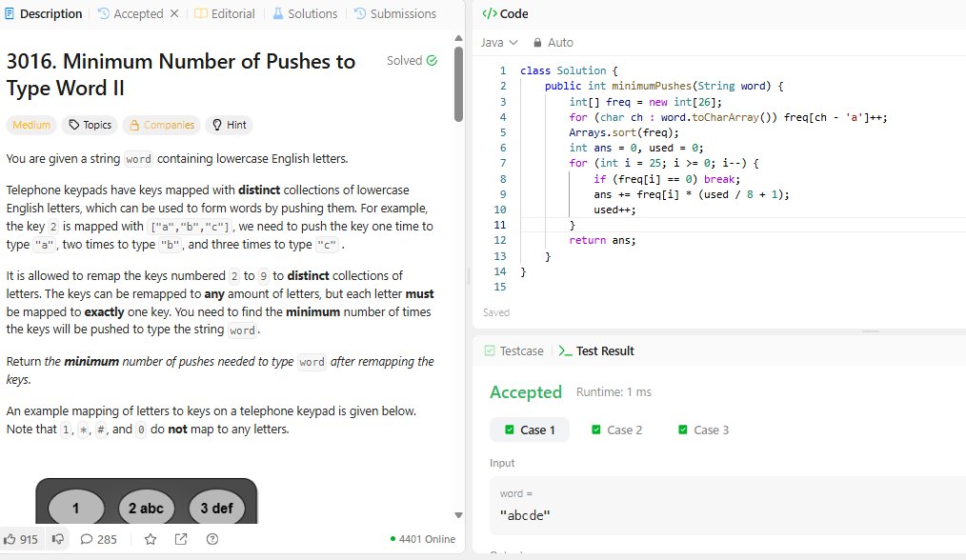Like the problem with thumbs up
The height and width of the screenshot is (560, 966).
click(21, 540)
